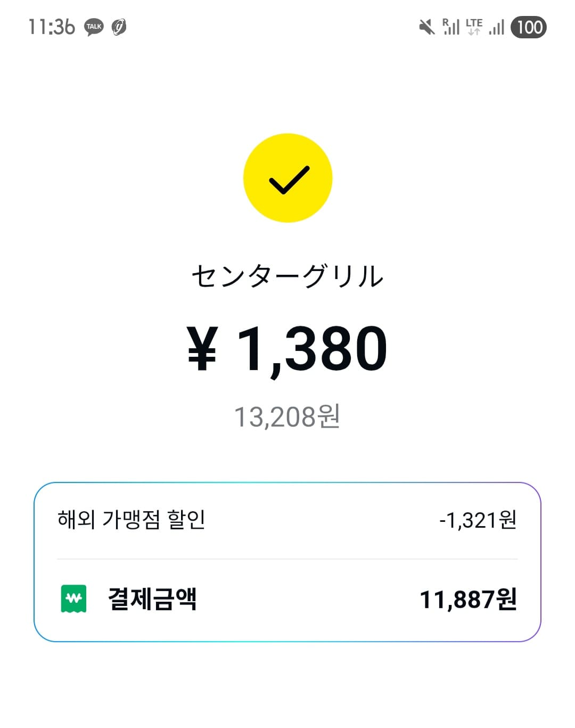This screenshot has height=728, width=575.
Task: Tap the divider line inside summary card
Action: point(287,559)
